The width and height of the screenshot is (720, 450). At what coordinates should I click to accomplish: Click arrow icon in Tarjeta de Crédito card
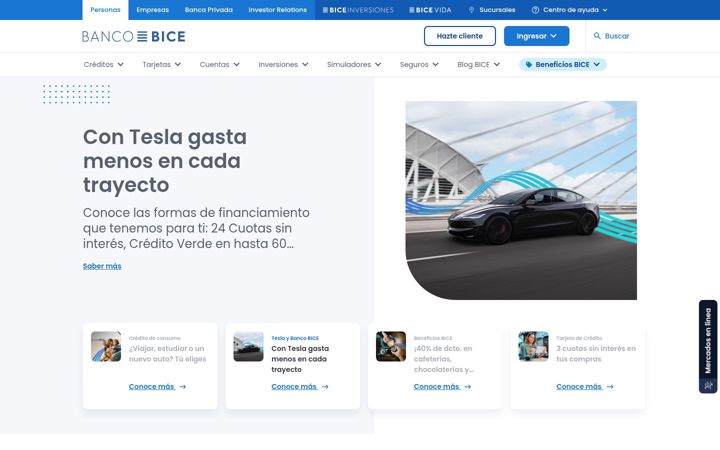(610, 387)
